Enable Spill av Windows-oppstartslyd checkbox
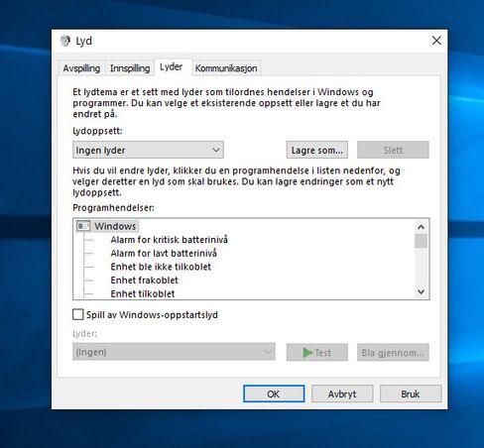This screenshot has height=448, width=484. pyautogui.click(x=78, y=314)
